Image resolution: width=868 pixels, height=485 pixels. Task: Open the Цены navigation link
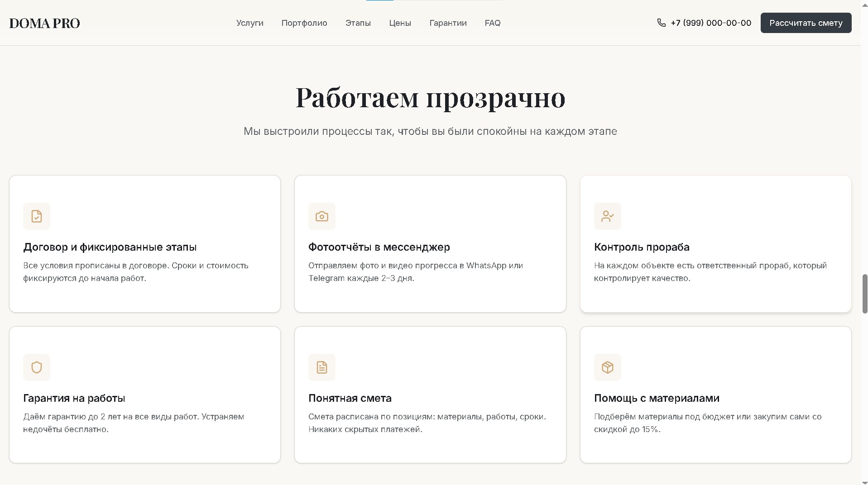(x=400, y=23)
